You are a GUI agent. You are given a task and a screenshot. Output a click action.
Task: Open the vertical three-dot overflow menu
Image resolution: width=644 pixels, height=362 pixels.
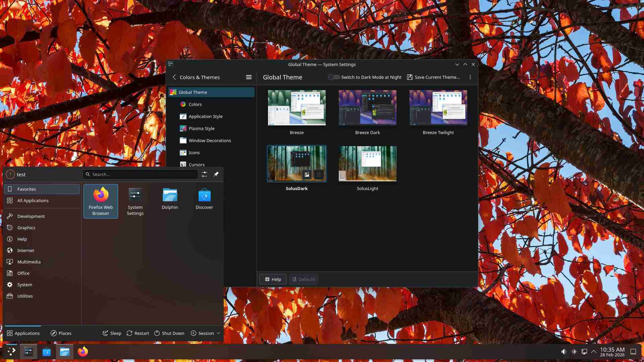coord(470,77)
